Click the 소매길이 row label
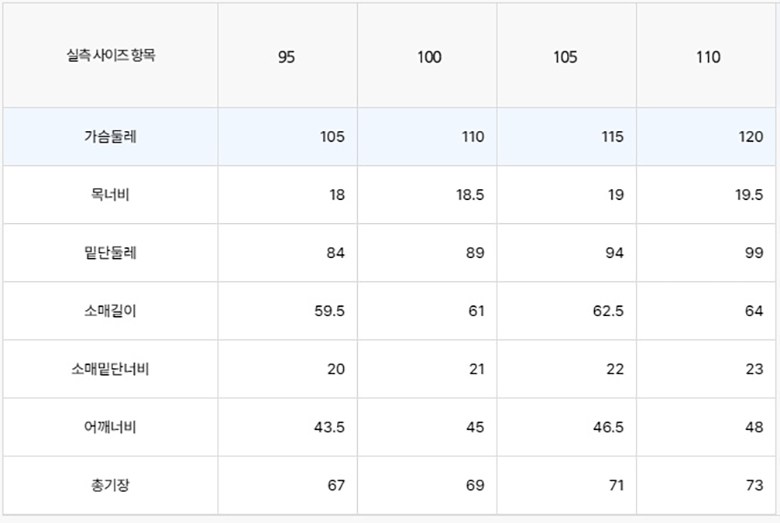This screenshot has height=523, width=780. (110, 310)
